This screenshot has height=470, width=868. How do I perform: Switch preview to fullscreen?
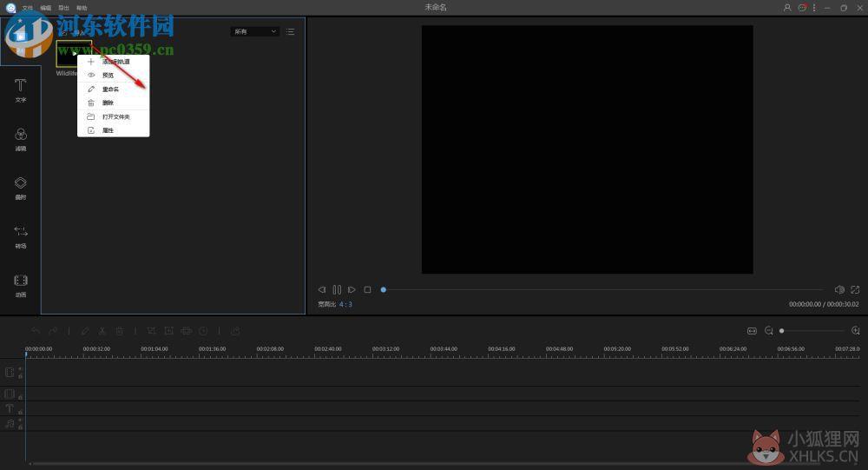[855, 289]
